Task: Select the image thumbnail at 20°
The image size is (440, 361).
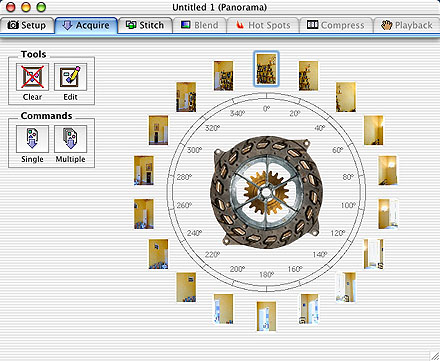Action: point(308,76)
